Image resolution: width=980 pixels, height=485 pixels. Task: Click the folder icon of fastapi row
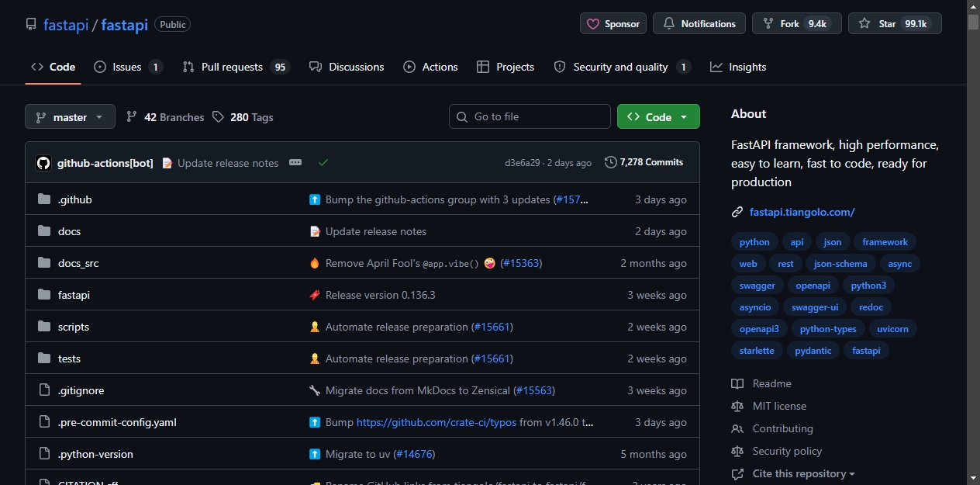[x=44, y=295]
